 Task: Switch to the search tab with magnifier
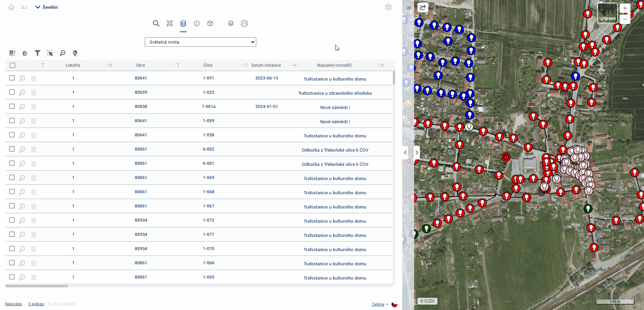click(156, 23)
